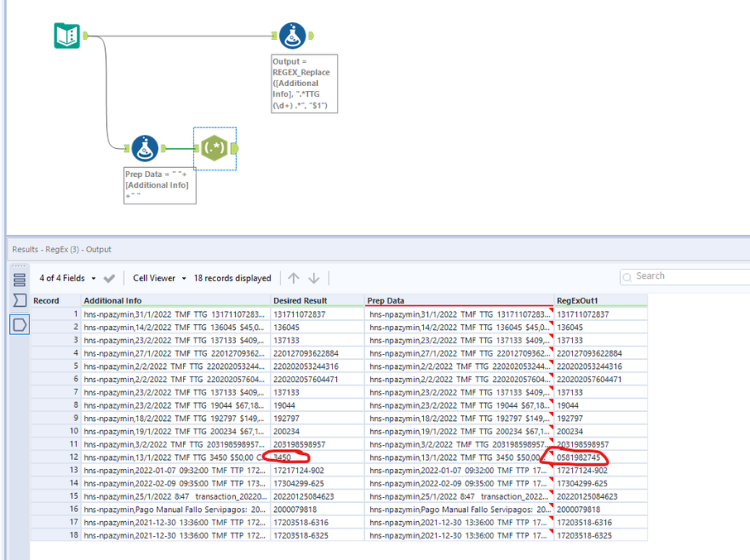This screenshot has width=750, height=560.
Task: Open the REGEX_Replace annotation box
Action: point(304,84)
